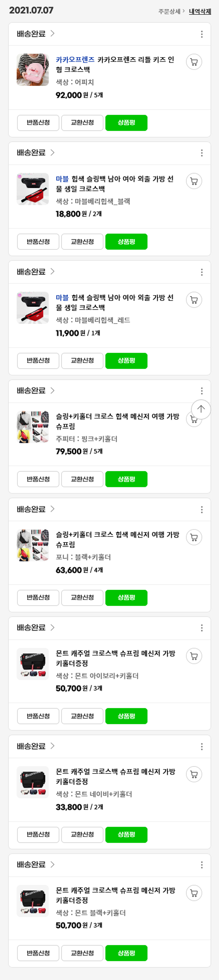Viewport: 219px width, 980px height.
Task: Click cart icon for 마블베리힙색_블랙 item
Action: point(194,181)
